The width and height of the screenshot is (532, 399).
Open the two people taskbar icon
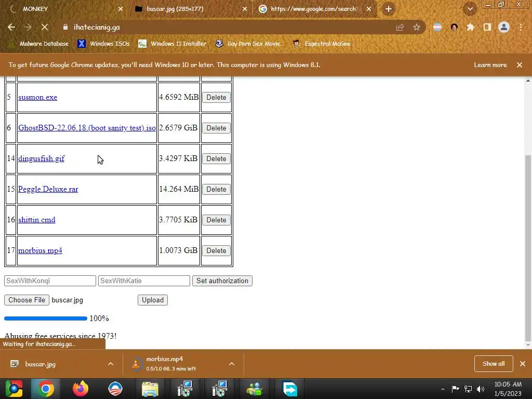pyautogui.click(x=255, y=389)
